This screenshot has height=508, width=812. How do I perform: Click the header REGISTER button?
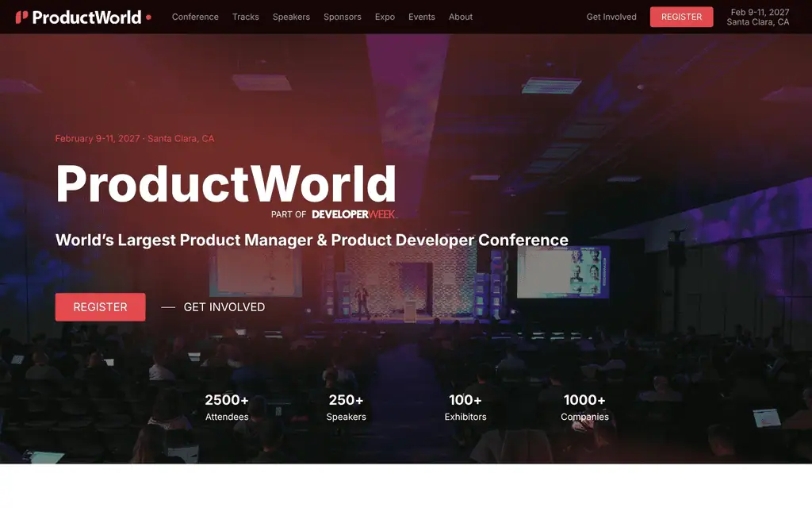click(x=681, y=17)
